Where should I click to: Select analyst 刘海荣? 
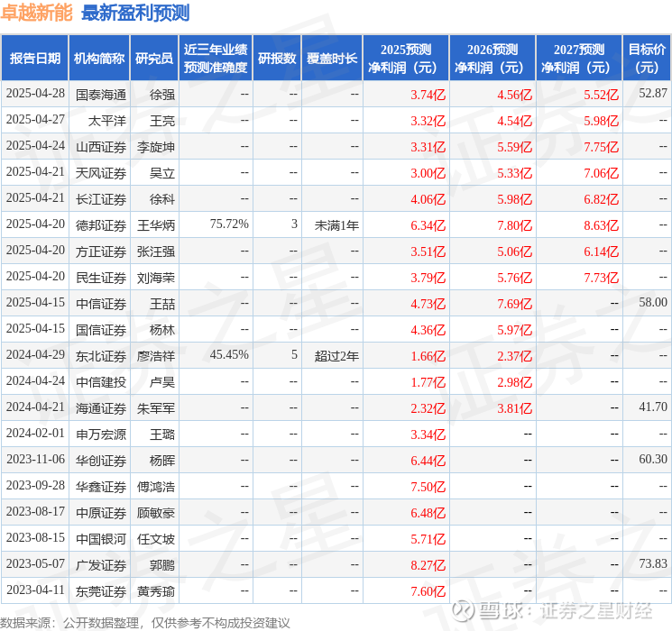(x=156, y=278)
